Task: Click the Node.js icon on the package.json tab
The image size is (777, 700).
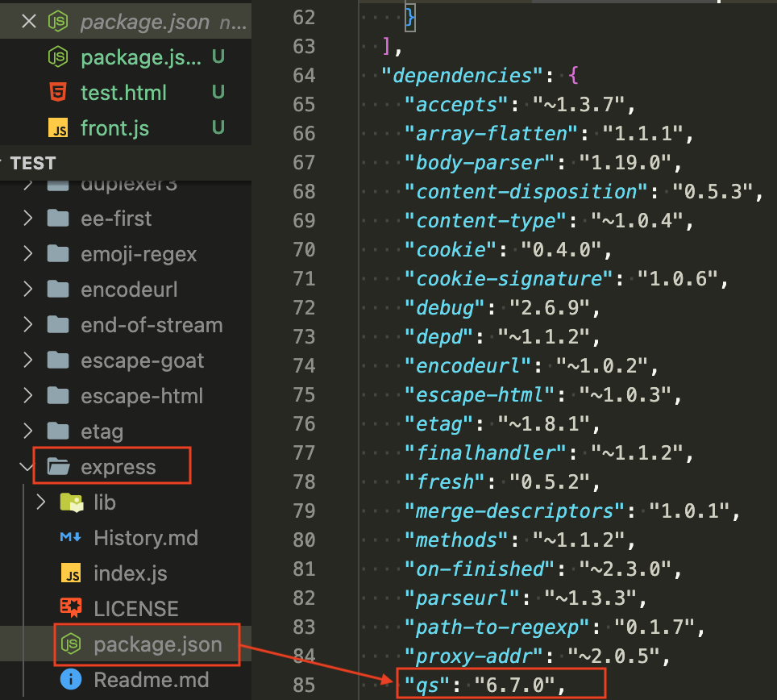Action: [56, 21]
